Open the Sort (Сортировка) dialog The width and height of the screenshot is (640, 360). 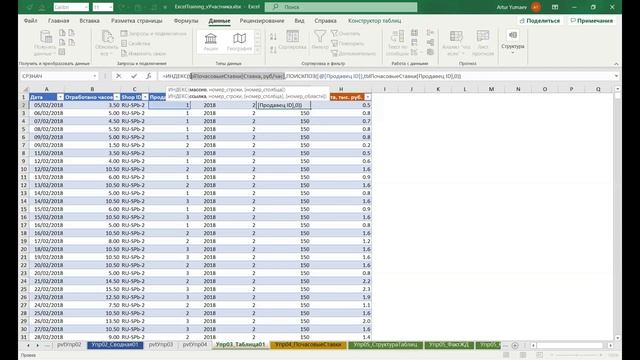[292, 40]
